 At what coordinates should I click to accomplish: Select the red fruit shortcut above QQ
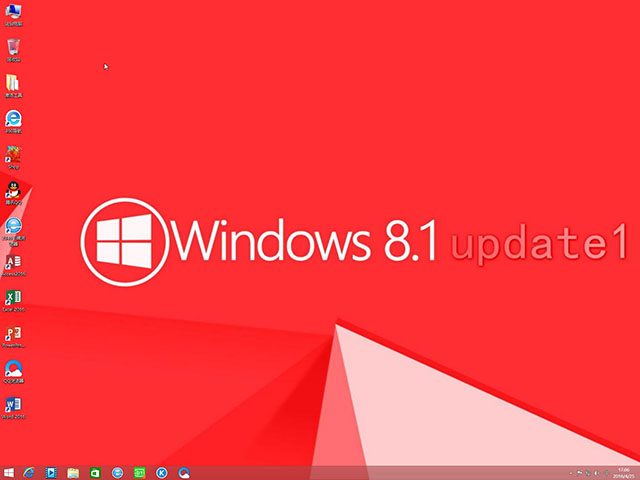pyautogui.click(x=14, y=155)
